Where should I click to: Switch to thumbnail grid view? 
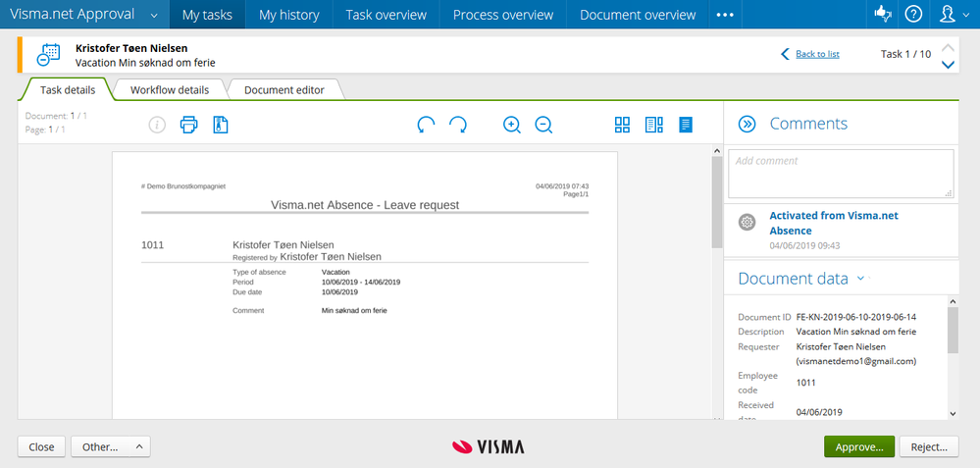click(623, 125)
